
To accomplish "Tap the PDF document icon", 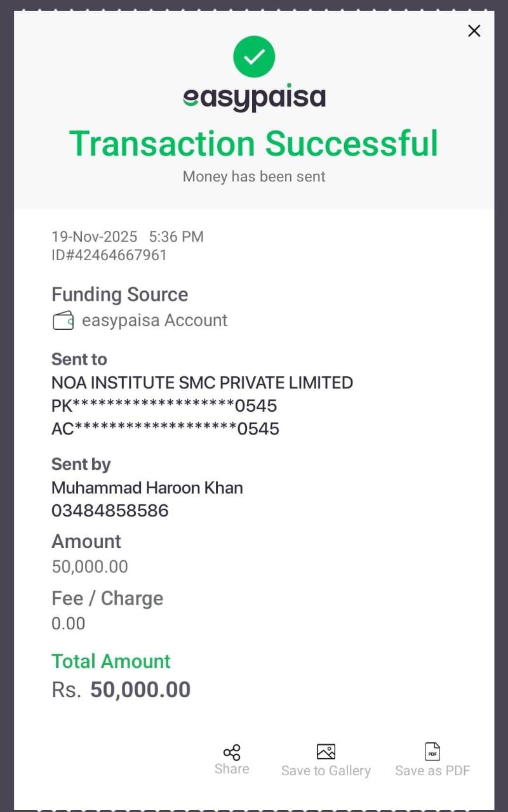I will pyautogui.click(x=432, y=752).
